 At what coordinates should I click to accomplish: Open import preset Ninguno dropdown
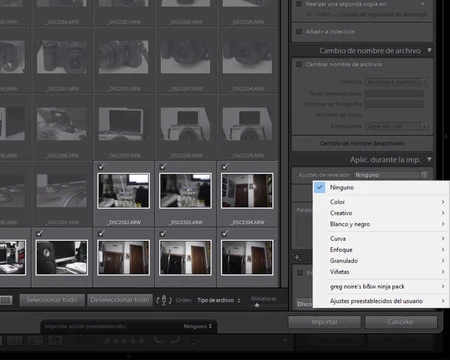197,326
